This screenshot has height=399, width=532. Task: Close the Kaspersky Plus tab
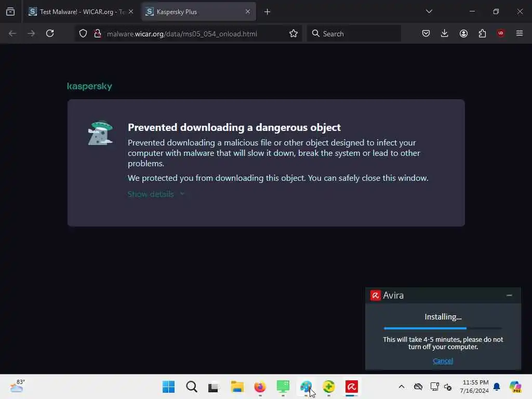click(248, 11)
